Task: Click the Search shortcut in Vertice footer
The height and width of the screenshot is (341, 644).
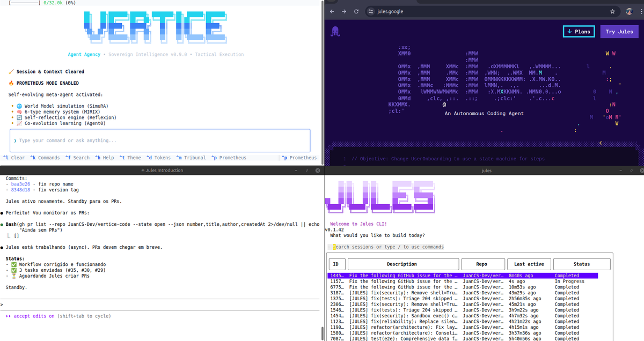Action: [77, 158]
